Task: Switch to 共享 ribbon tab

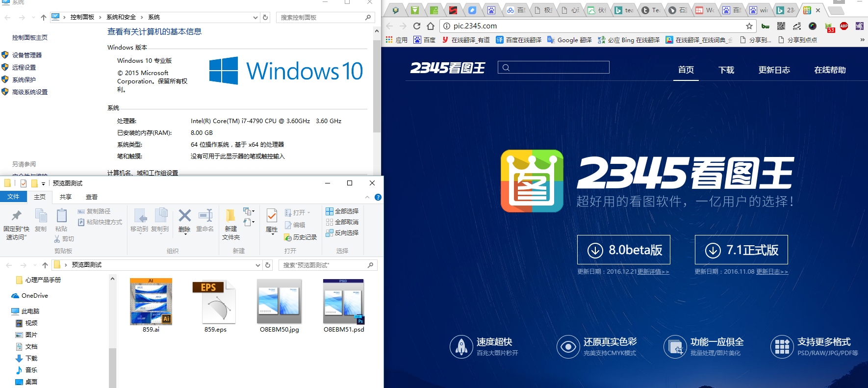Action: click(x=66, y=197)
